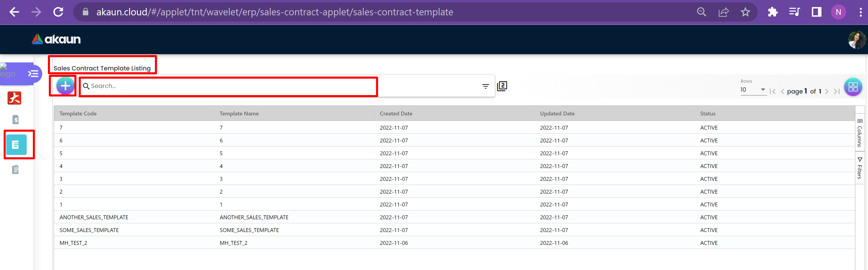868x270 pixels.
Task: Go to next page arrow
Action: point(826,91)
